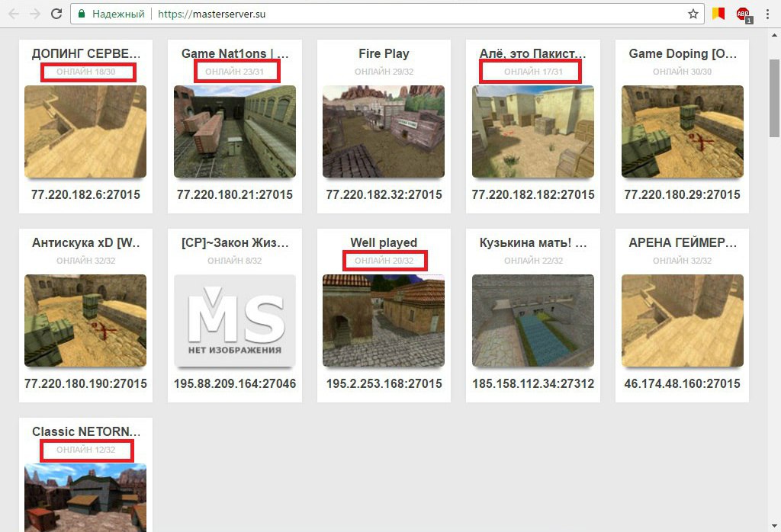Screen dimensions: 781x532
Task: Open the ДОПИНГ СЕРВЕ... server title
Action: click(x=85, y=54)
